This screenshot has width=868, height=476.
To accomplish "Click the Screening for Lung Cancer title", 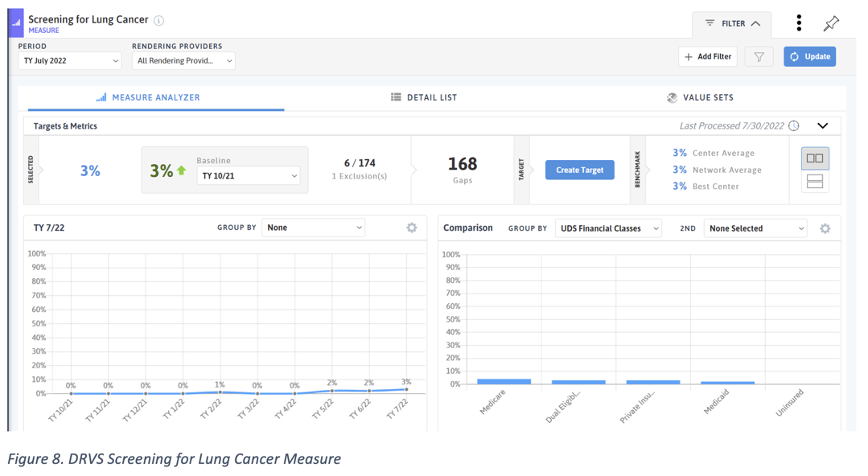I will 88,19.
